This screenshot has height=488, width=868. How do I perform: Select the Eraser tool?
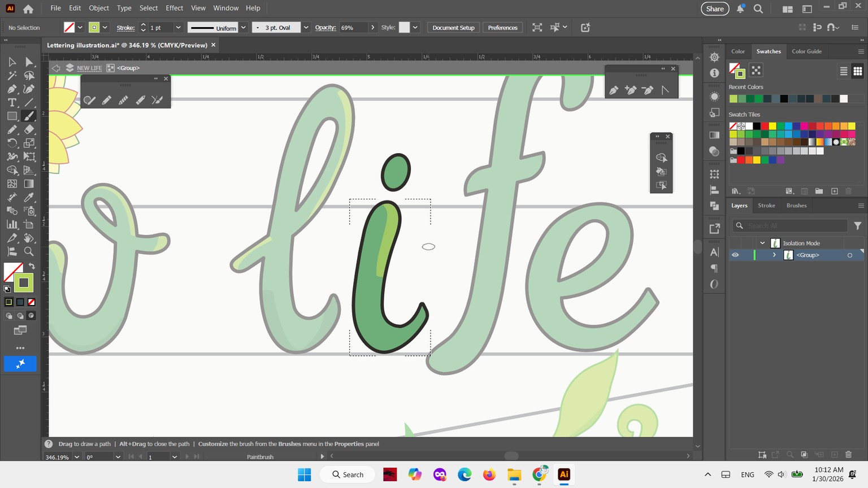coord(29,129)
